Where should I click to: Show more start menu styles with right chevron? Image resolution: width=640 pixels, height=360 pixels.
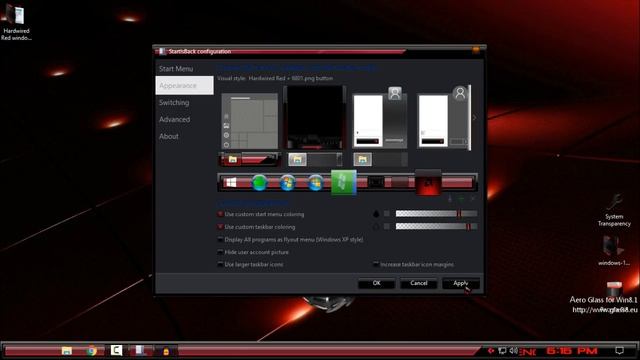(x=474, y=118)
